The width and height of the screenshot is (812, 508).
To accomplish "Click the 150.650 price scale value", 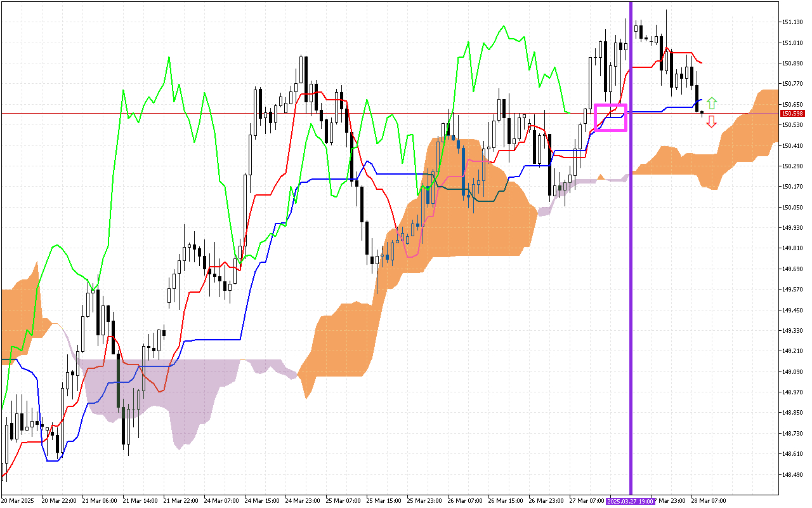I will tap(793, 104).
